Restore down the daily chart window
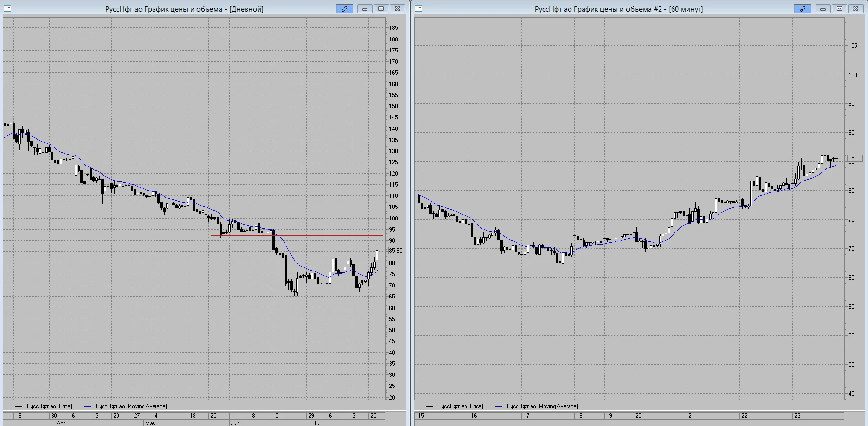This screenshot has height=426, width=868. coord(381,9)
